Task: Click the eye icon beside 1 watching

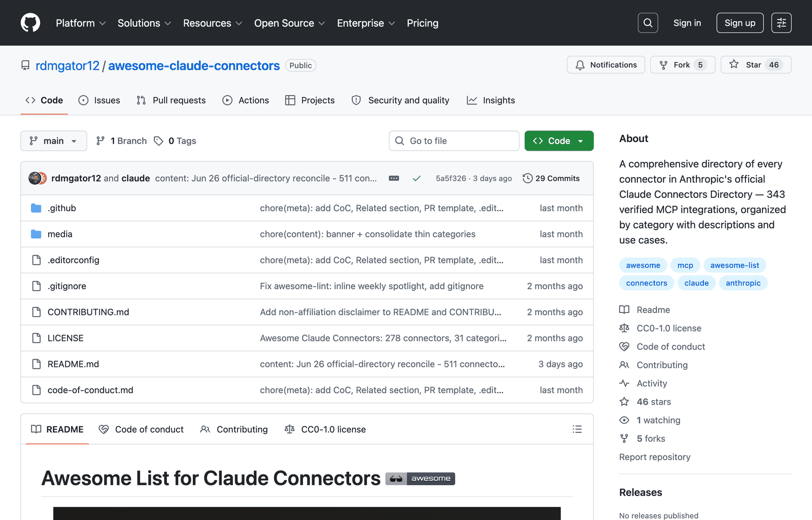Action: (624, 420)
